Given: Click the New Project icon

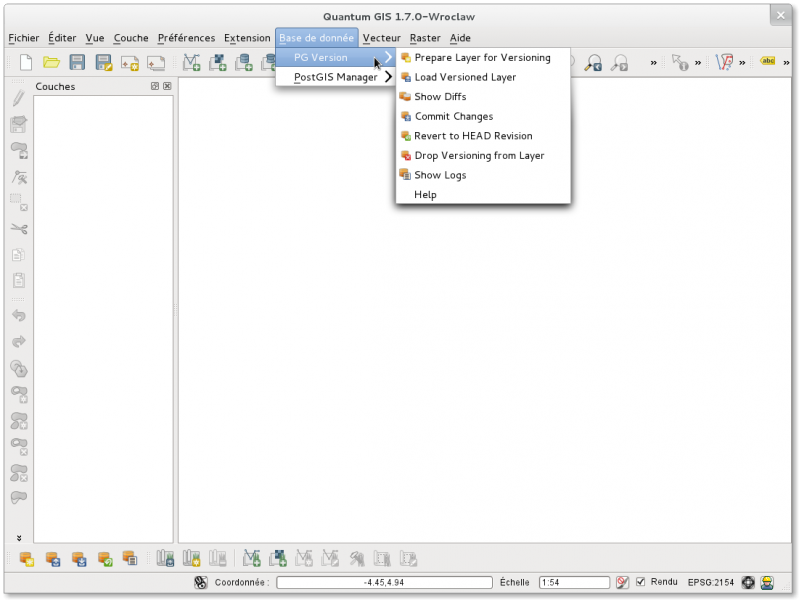Looking at the screenshot, I should click(26, 63).
